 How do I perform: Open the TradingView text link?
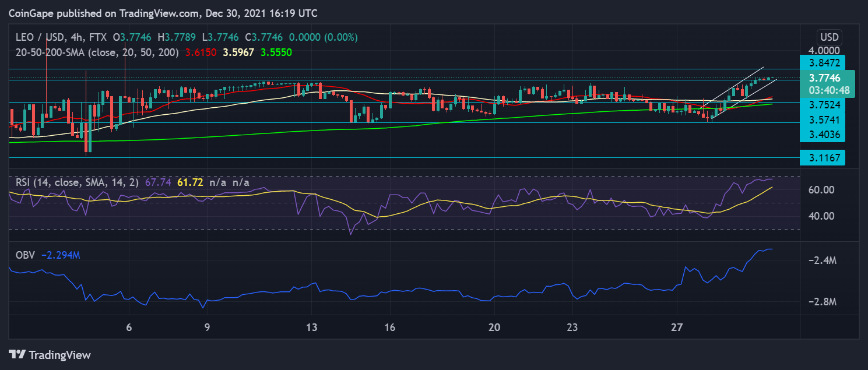(x=59, y=355)
